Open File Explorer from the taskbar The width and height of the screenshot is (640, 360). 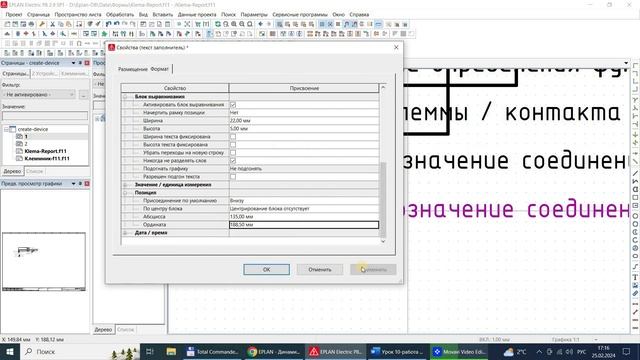click(171, 351)
